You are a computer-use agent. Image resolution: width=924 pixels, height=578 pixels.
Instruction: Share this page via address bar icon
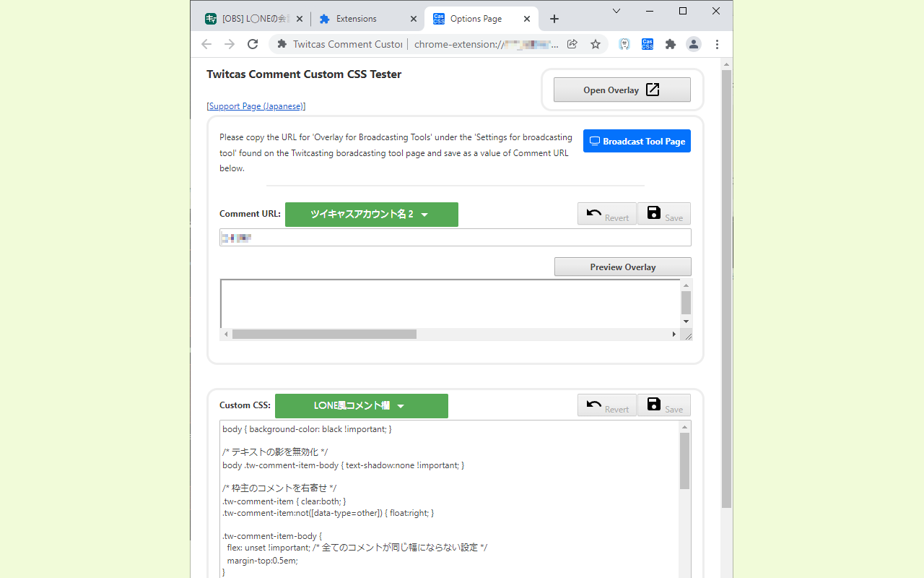[572, 44]
